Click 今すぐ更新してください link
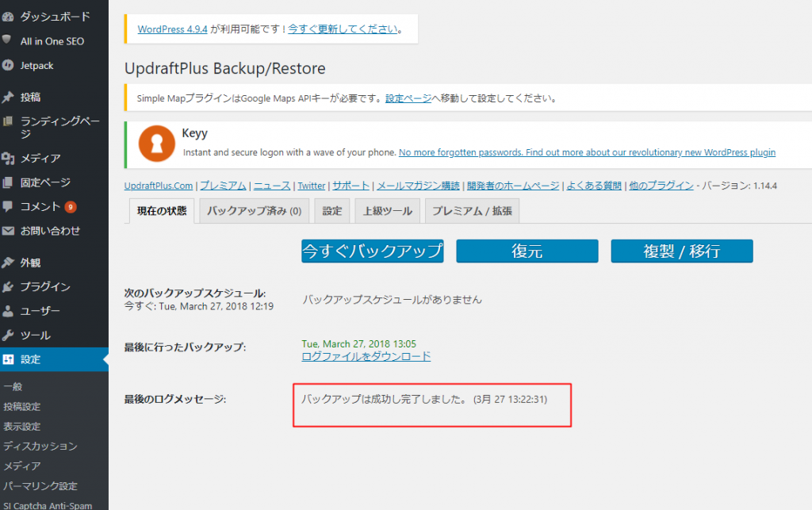The width and height of the screenshot is (812, 510). coord(343,29)
